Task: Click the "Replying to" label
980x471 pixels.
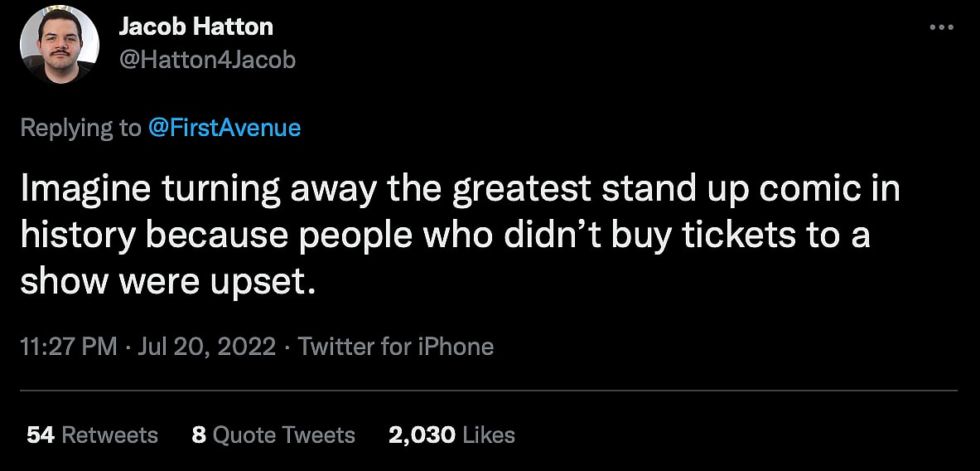Action: 80,128
